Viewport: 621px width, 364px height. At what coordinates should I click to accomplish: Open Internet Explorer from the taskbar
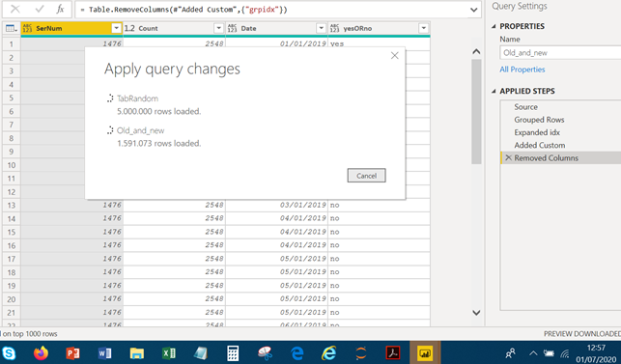pyautogui.click(x=328, y=353)
